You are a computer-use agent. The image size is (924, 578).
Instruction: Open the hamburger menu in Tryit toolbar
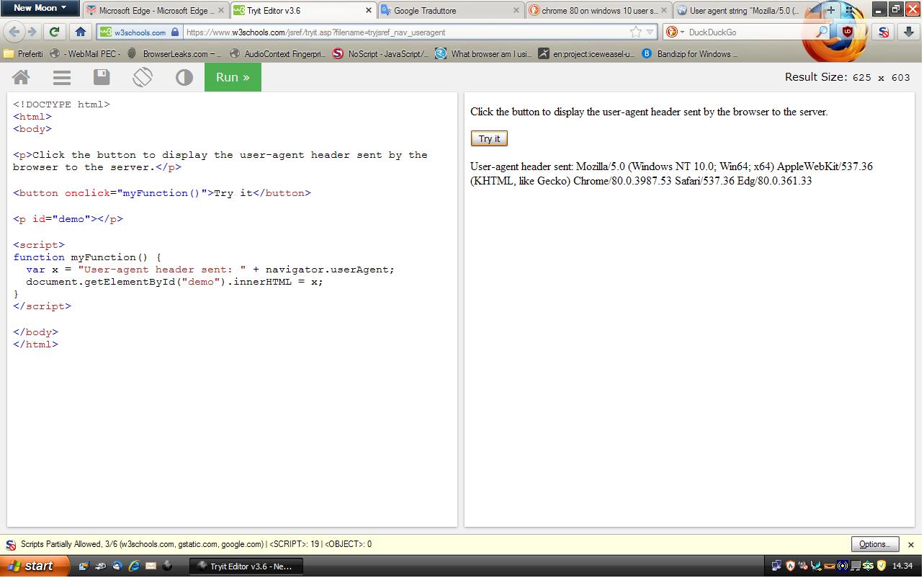(x=62, y=77)
